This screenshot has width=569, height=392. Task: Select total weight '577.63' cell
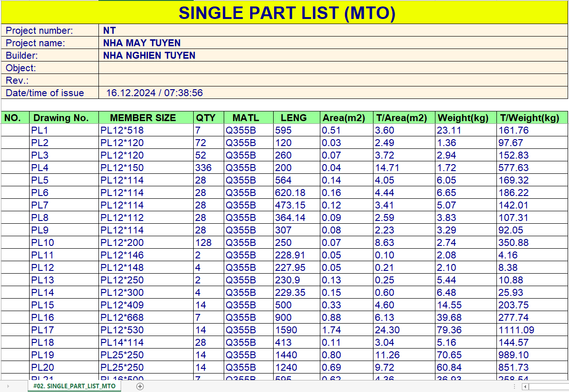[x=532, y=168]
